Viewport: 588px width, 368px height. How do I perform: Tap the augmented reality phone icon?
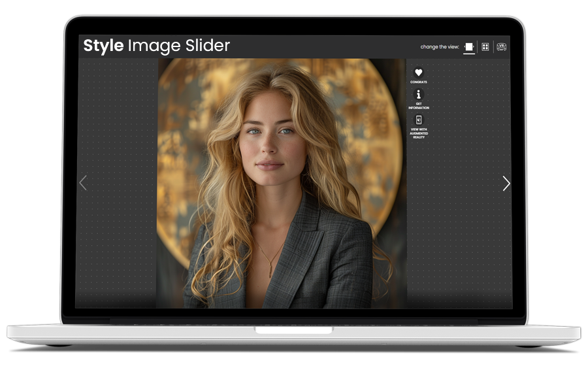pos(419,120)
